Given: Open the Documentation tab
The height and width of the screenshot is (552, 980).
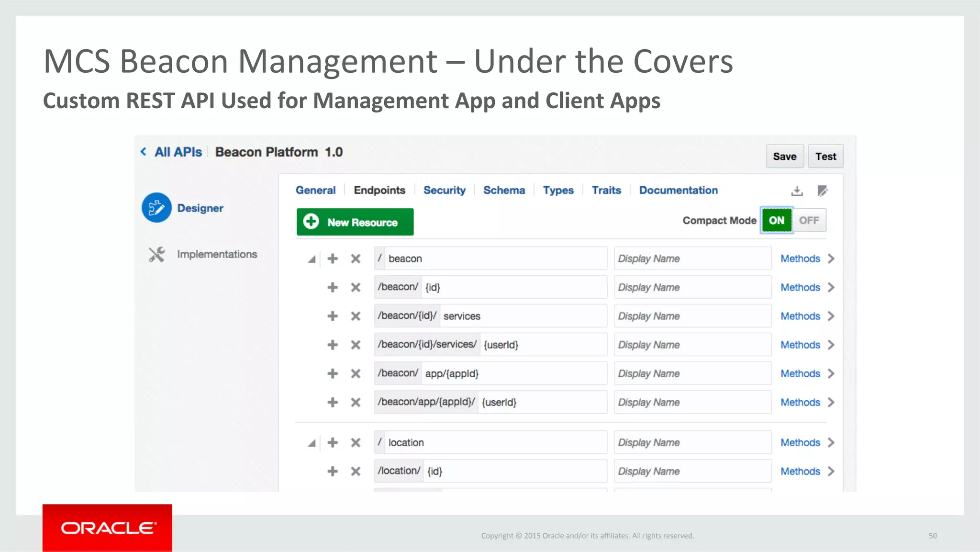Looking at the screenshot, I should coord(679,190).
